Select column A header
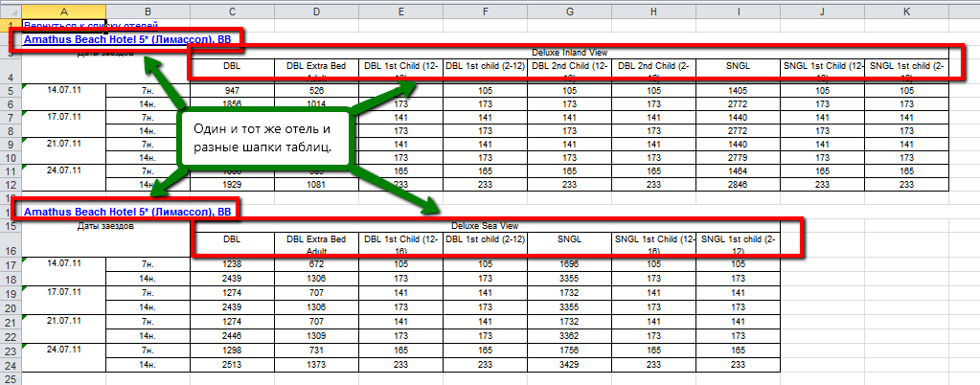Screen dimensions: 980x385 [64, 11]
